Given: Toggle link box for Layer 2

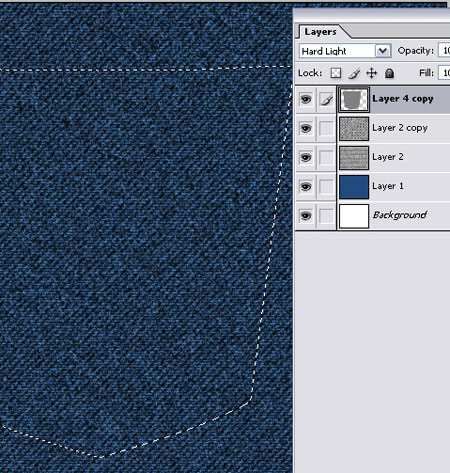Looking at the screenshot, I should [x=326, y=157].
